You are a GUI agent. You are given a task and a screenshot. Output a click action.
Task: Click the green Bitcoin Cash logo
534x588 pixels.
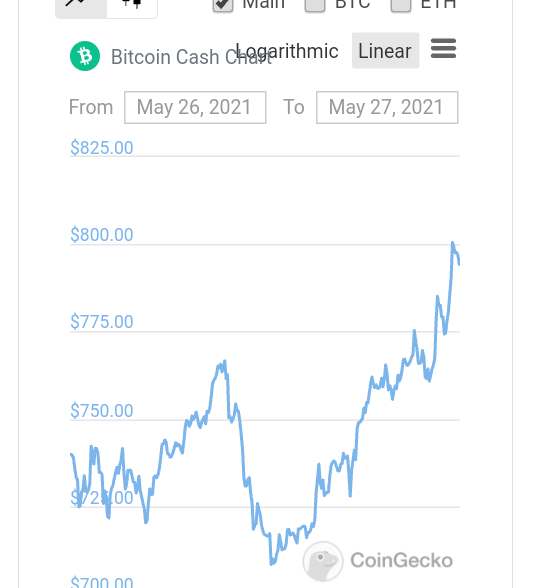85,56
